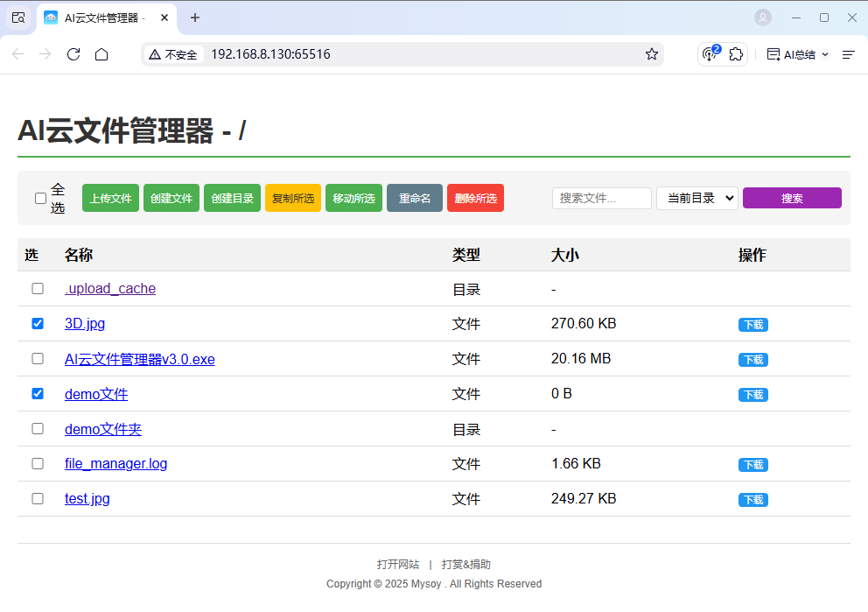Reload the page with refresh icon
Screen dimensions: 868x612
[73, 54]
